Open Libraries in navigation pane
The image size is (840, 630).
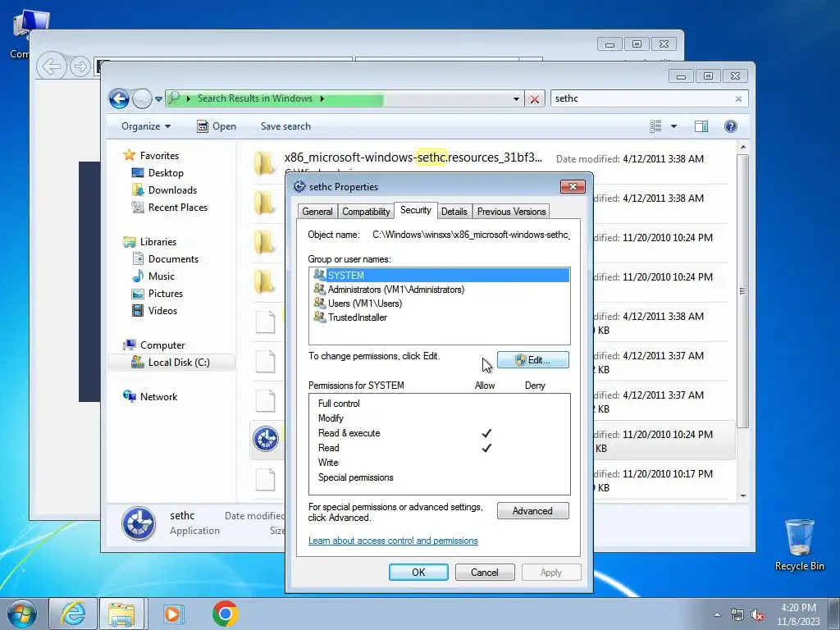[x=149, y=242]
